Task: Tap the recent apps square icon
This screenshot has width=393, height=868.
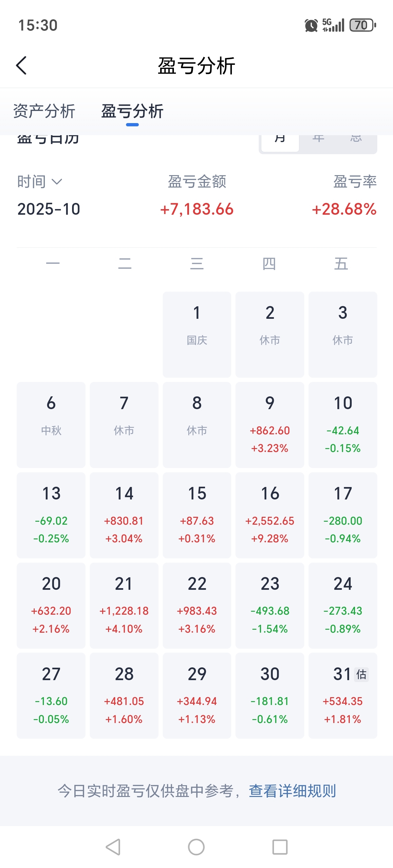Action: pos(280,846)
